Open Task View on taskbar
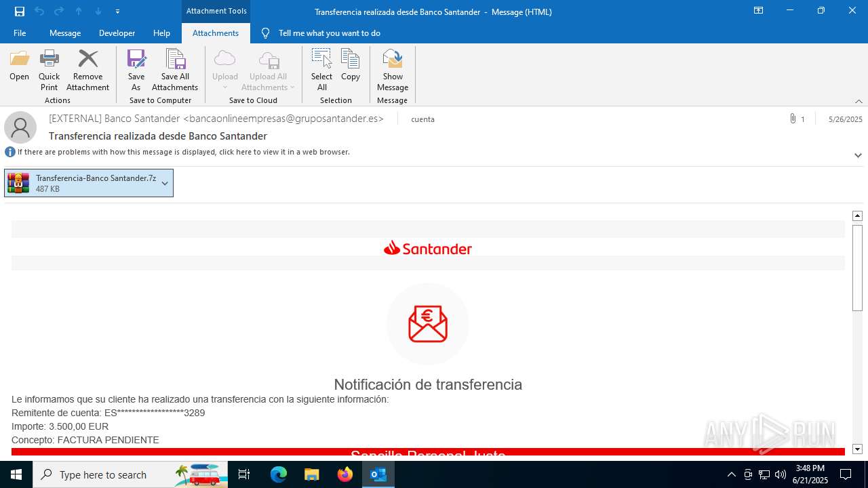This screenshot has width=868, height=488. tap(244, 474)
